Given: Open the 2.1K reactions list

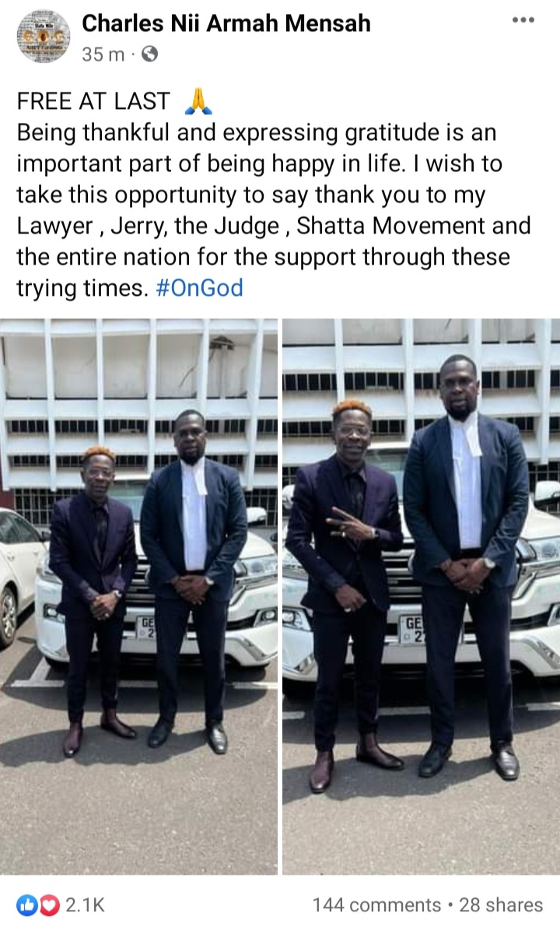Looking at the screenshot, I should click(86, 904).
